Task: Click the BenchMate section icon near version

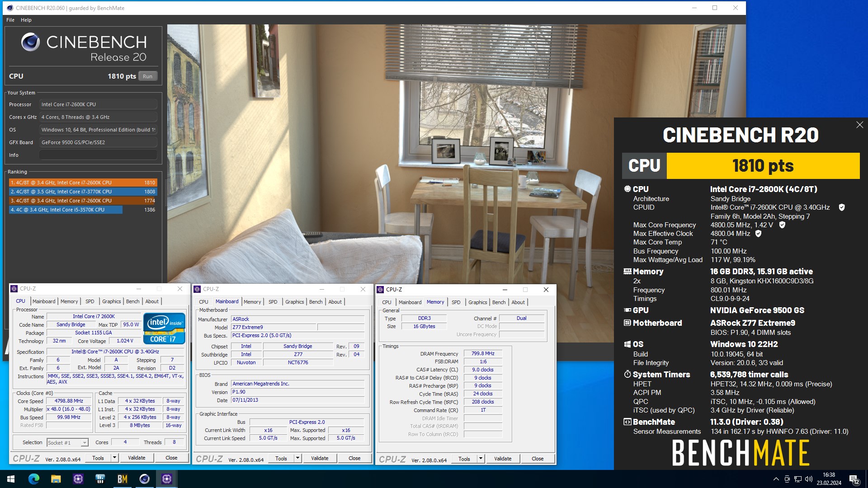Action: [627, 422]
